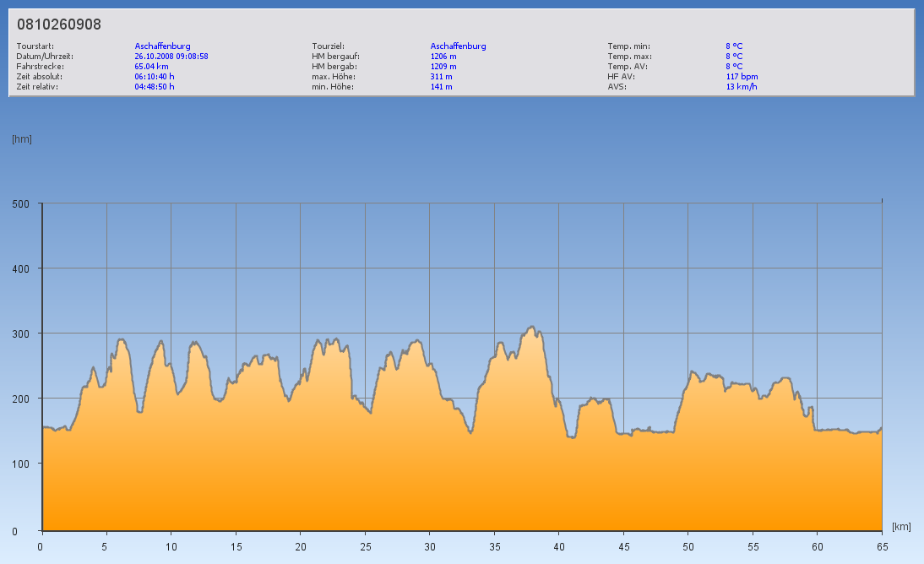
Task: Select the Tourziel value Aschaffenburg
Action: (x=458, y=46)
